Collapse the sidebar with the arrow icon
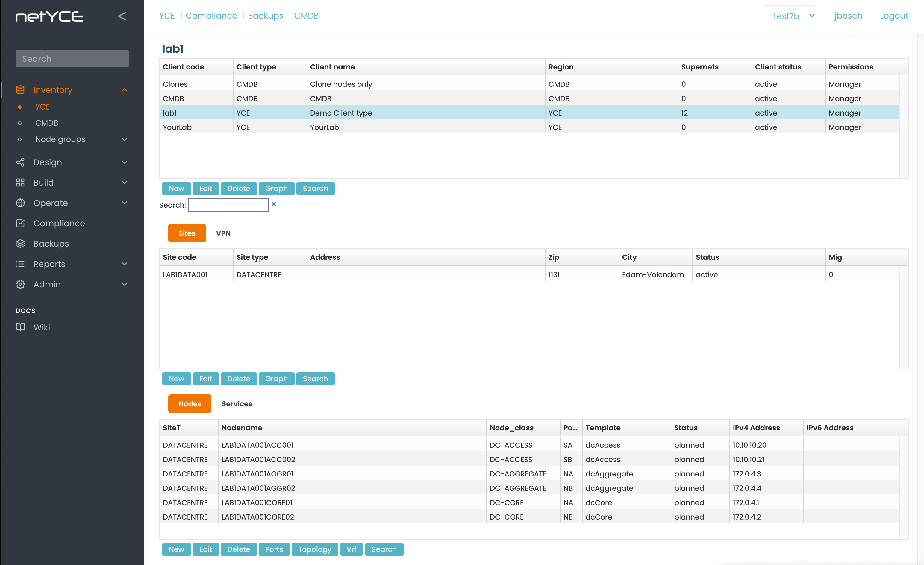Viewport: 924px width, 565px height. click(122, 16)
